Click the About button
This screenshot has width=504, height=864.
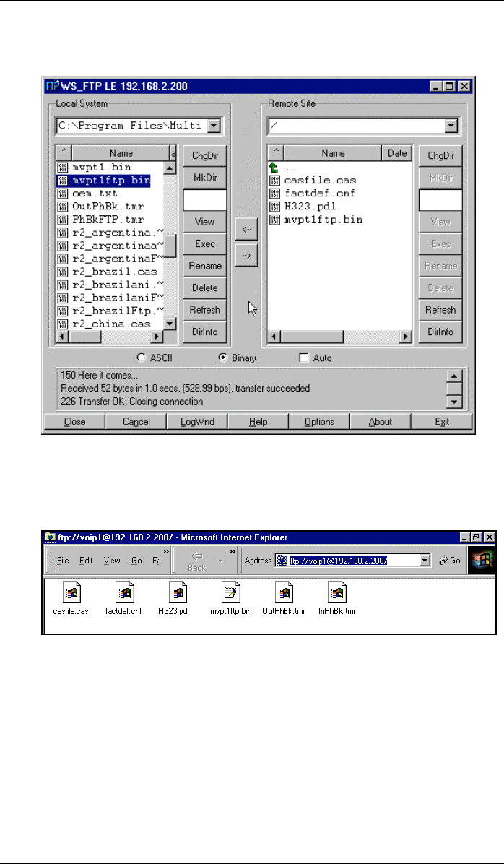[x=381, y=422]
